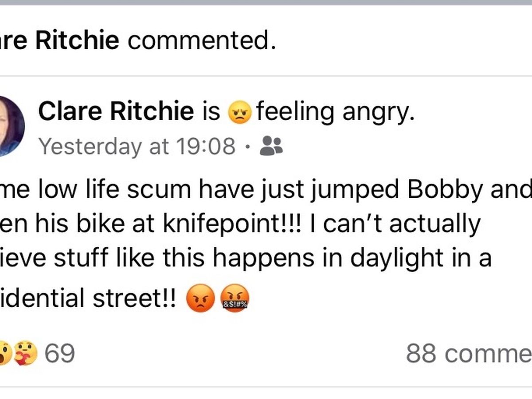The width and height of the screenshot is (532, 399).
Task: Click the wow reaction emoji below post
Action: (x=4, y=352)
